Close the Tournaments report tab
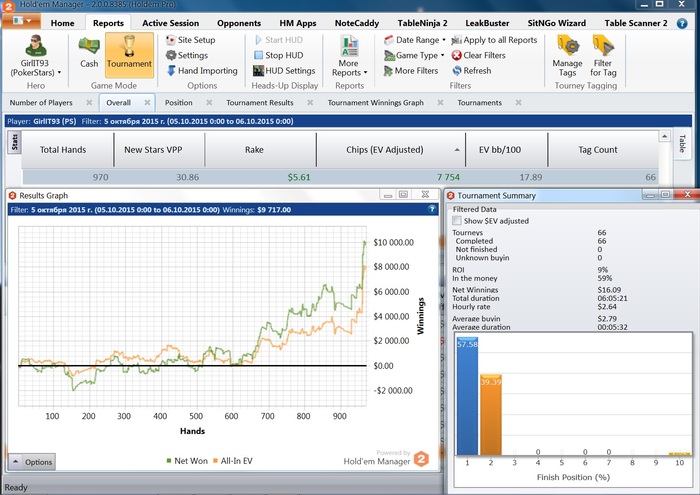This screenshot has height=495, width=700. (x=518, y=103)
